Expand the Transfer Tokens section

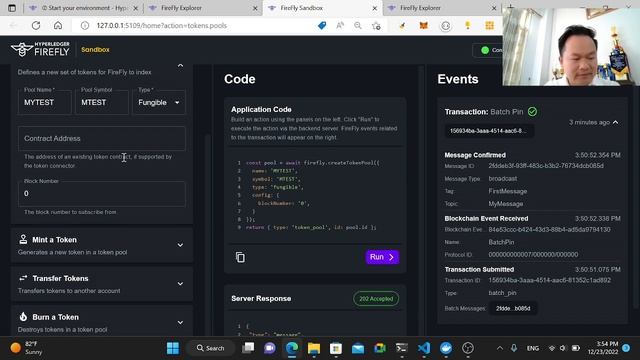[x=180, y=284]
